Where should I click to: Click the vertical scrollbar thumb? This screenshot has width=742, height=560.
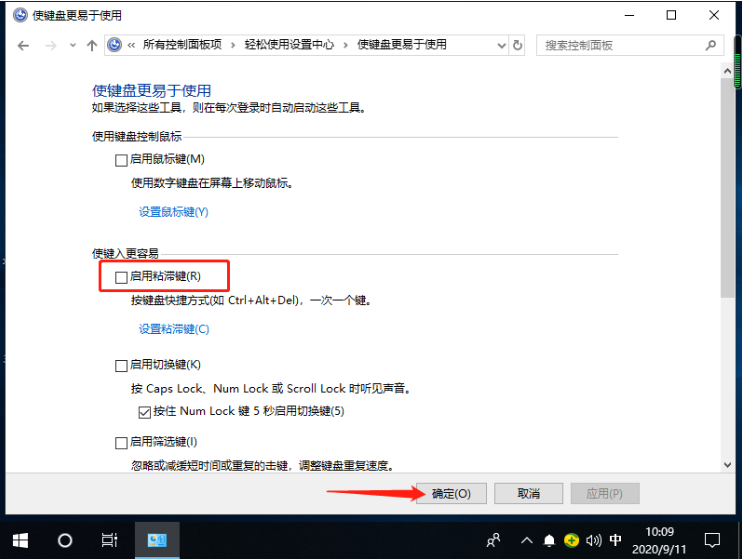pyautogui.click(x=727, y=187)
